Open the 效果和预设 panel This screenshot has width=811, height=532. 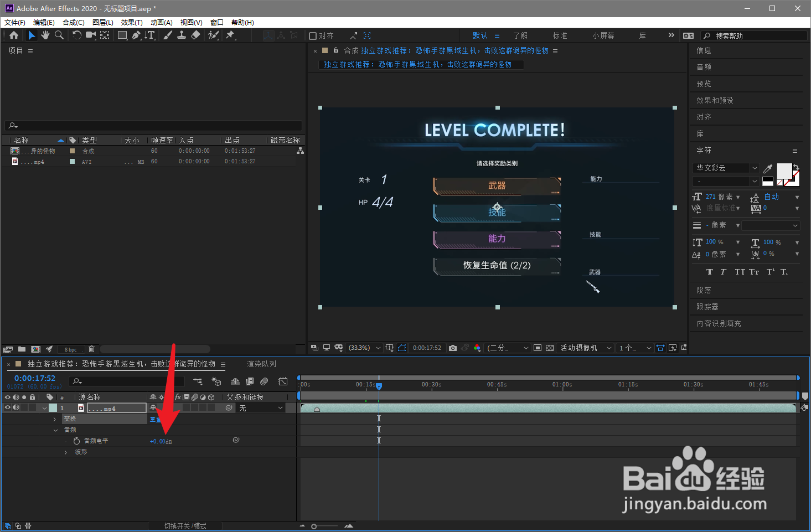click(715, 100)
